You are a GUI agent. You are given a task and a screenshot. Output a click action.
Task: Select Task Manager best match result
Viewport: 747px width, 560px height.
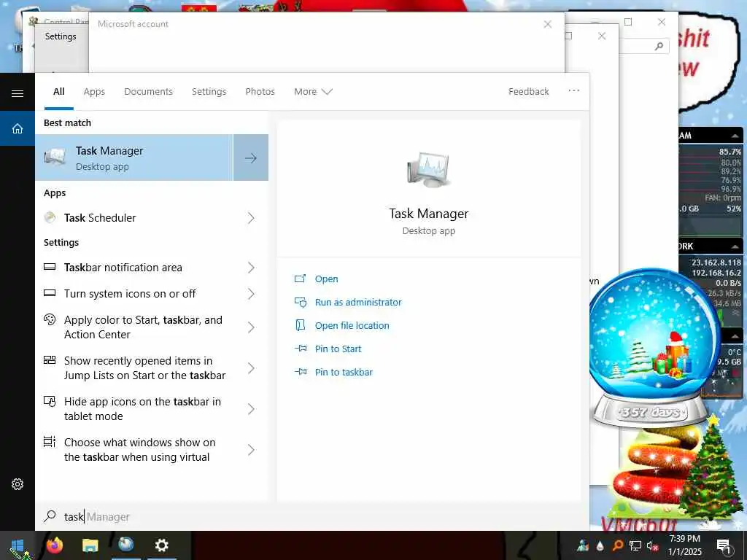tap(134, 157)
